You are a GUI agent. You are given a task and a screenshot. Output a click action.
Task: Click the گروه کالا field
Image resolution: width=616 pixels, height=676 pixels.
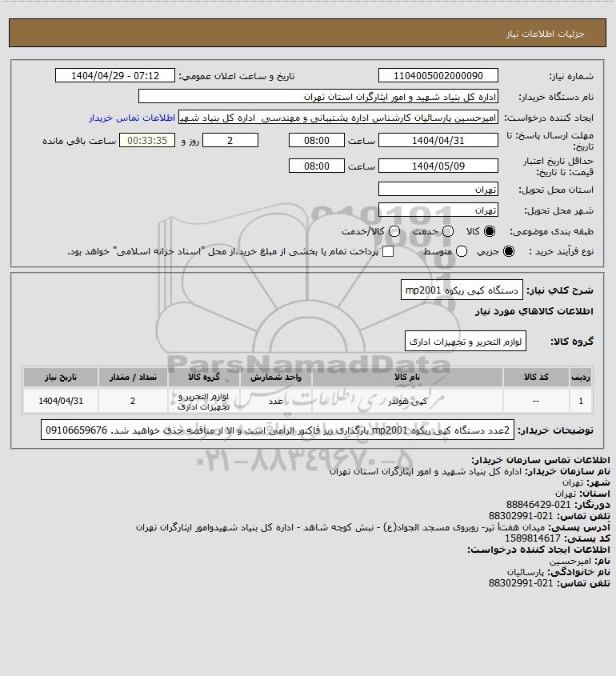(465, 342)
